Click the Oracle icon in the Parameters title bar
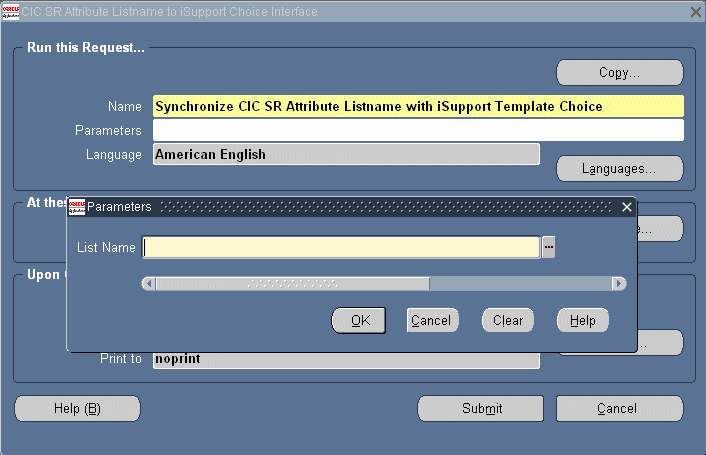706x455 pixels. pos(77,207)
